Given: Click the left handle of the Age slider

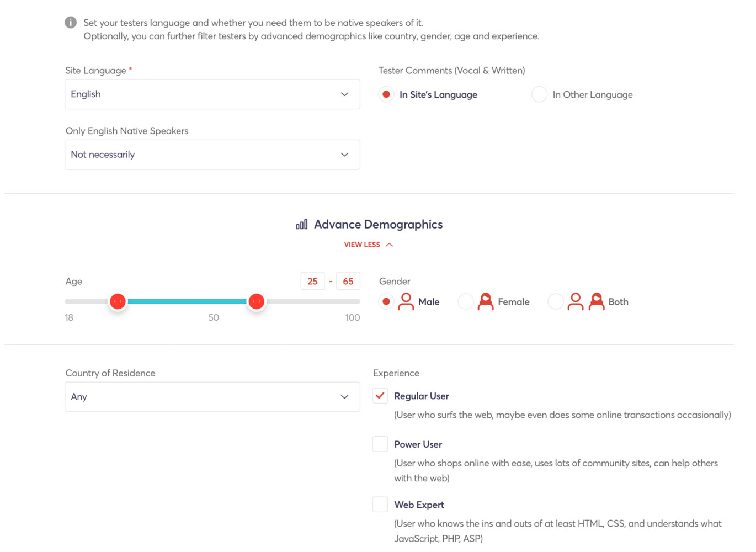Looking at the screenshot, I should coord(118,301).
